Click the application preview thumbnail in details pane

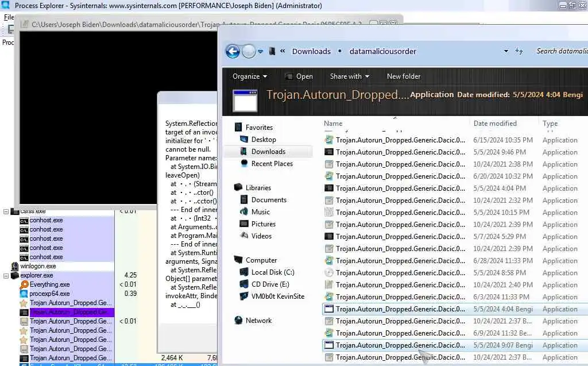tap(245, 101)
